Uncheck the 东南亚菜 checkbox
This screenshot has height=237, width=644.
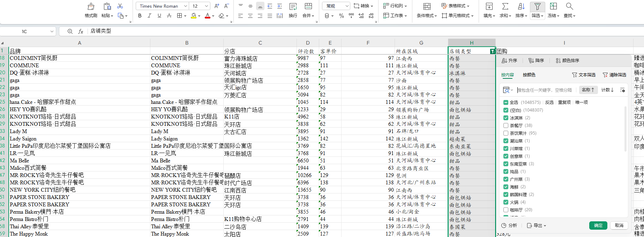click(x=506, y=164)
